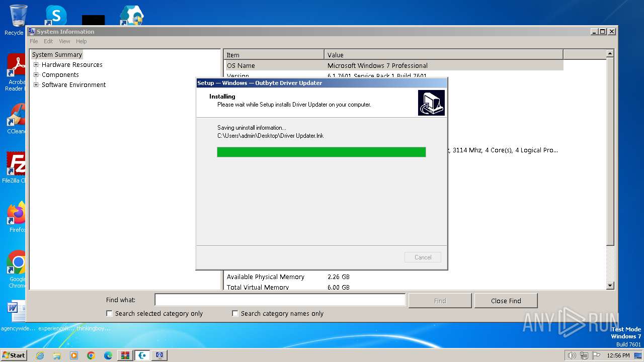Click the Item column header
644x362 pixels.
pos(274,55)
